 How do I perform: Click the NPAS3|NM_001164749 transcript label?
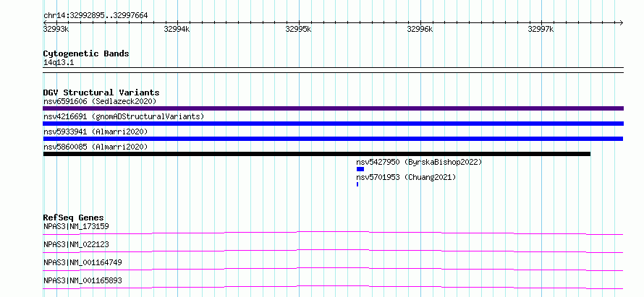(x=82, y=262)
